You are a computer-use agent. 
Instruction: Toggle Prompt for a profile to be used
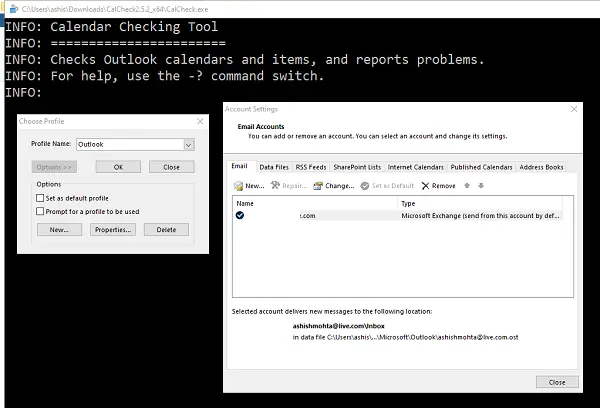40,211
